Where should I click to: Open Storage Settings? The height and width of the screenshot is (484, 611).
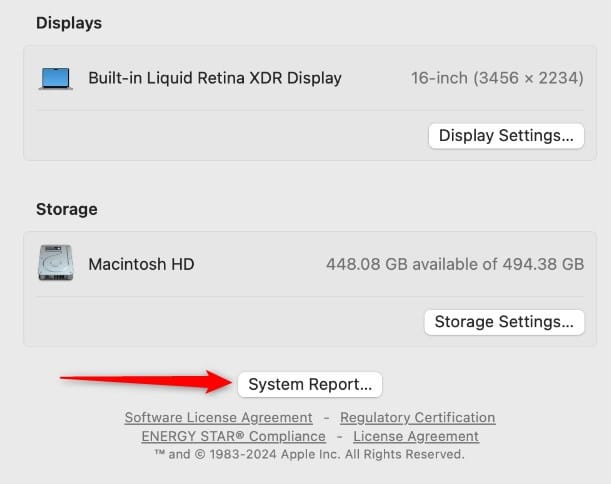coord(505,322)
